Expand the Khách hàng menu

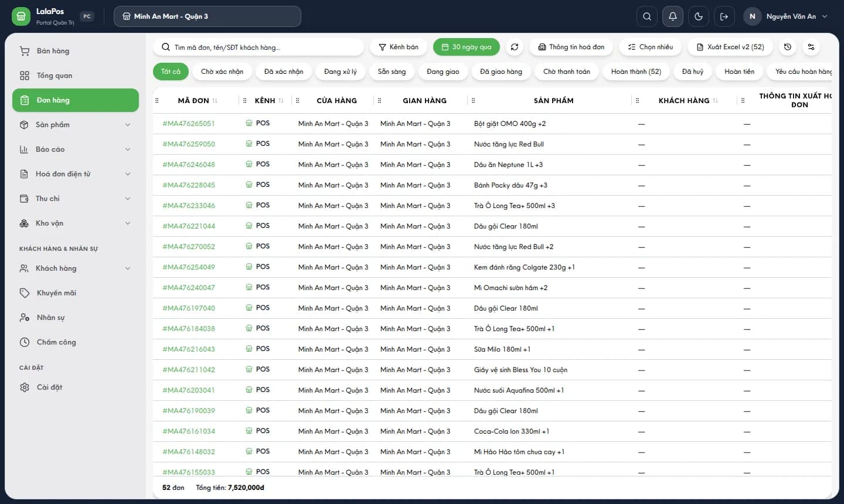click(76, 268)
